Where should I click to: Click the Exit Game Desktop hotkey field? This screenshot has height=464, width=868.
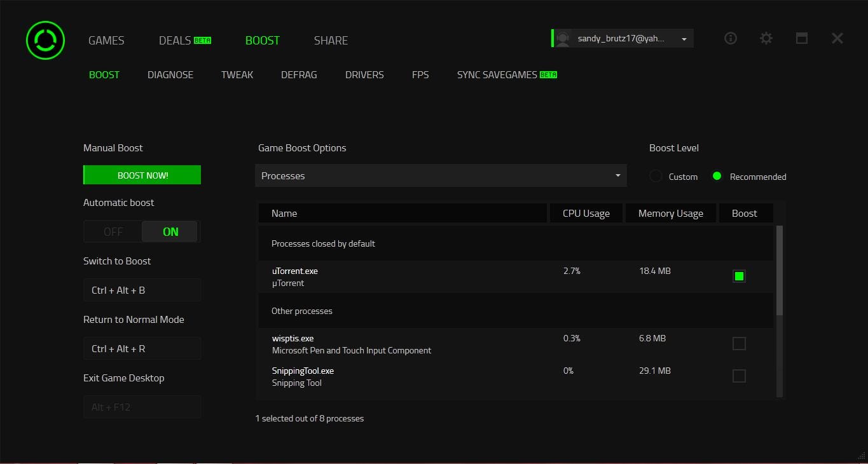(142, 407)
